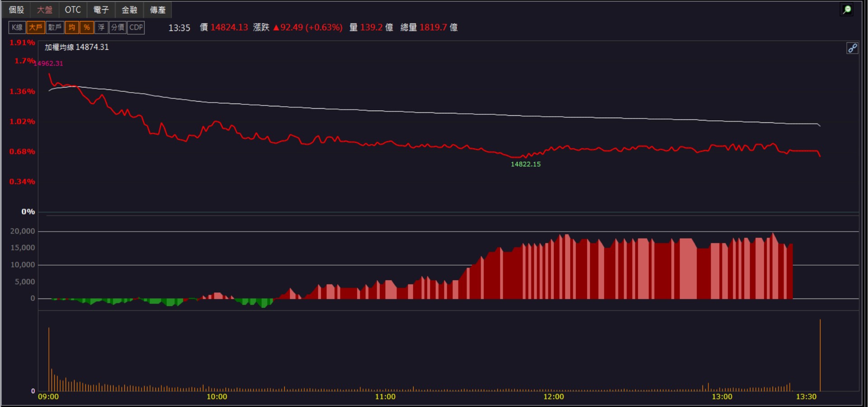Toggle the 均 average line button
868x407 pixels.
(x=72, y=28)
